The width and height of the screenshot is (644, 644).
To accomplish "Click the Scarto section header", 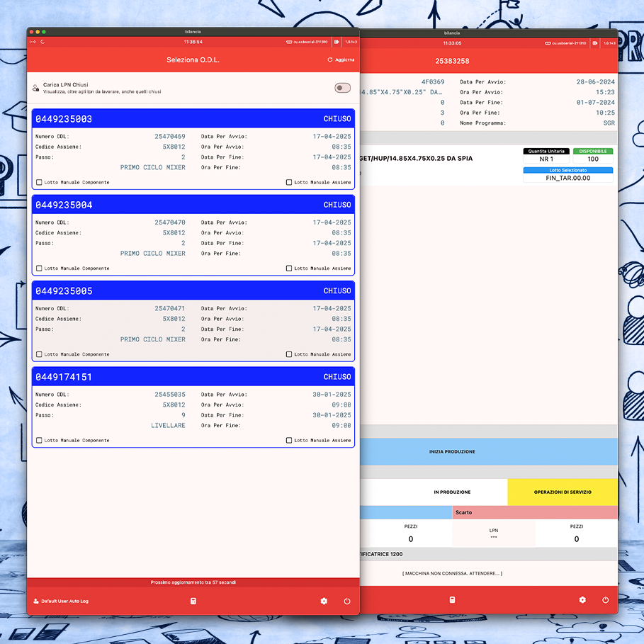I will [x=535, y=512].
